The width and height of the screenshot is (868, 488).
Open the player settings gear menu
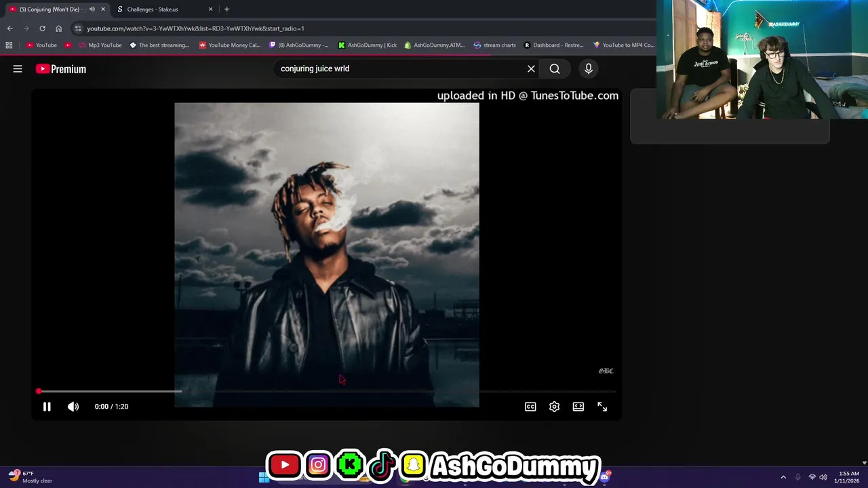(554, 407)
